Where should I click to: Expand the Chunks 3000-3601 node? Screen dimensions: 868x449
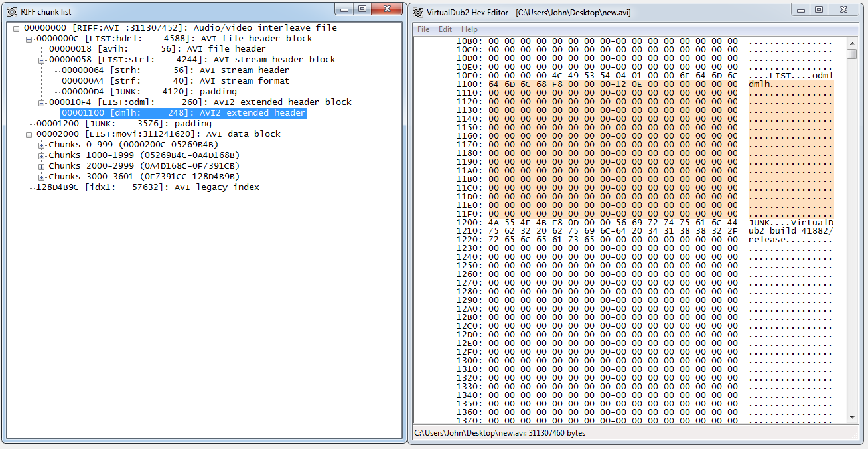[x=42, y=177]
